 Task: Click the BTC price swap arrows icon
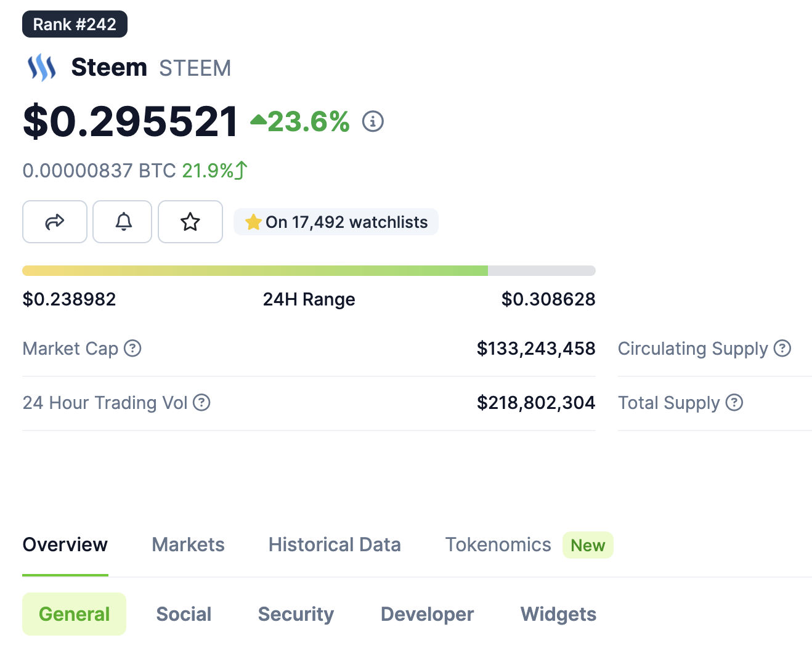242,170
